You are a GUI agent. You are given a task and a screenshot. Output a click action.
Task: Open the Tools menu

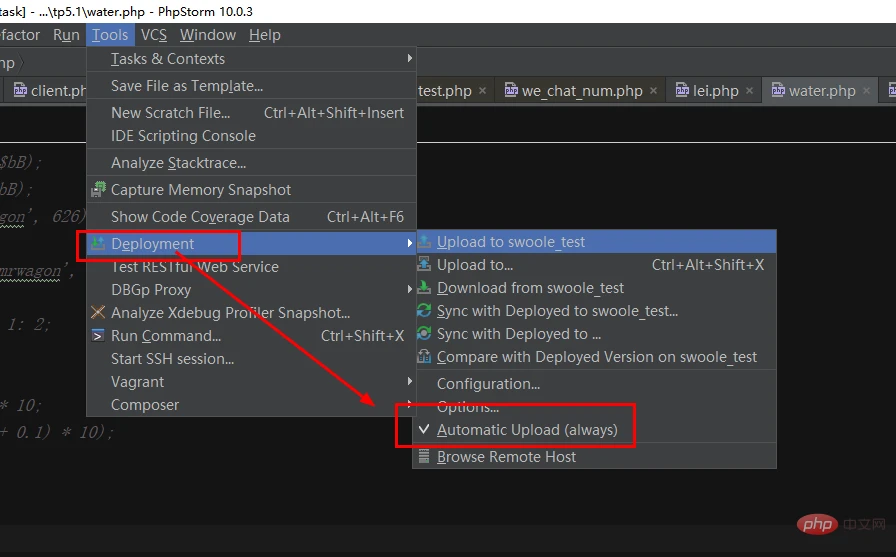[110, 35]
